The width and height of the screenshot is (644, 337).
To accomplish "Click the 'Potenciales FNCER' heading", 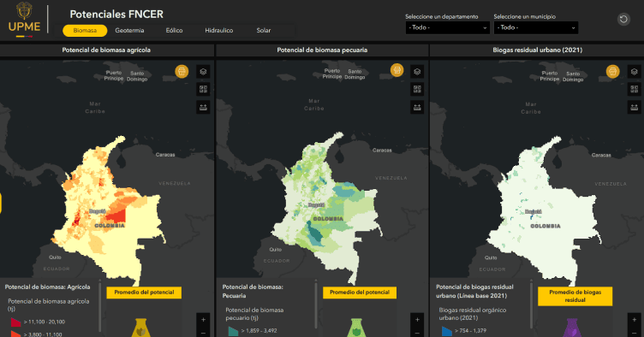I will pos(116,15).
